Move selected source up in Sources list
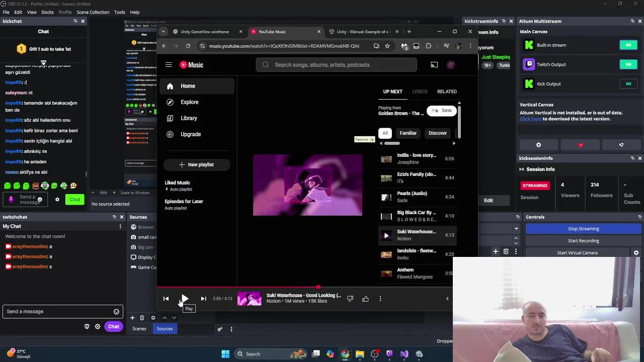This screenshot has width=644, height=362. (165, 318)
